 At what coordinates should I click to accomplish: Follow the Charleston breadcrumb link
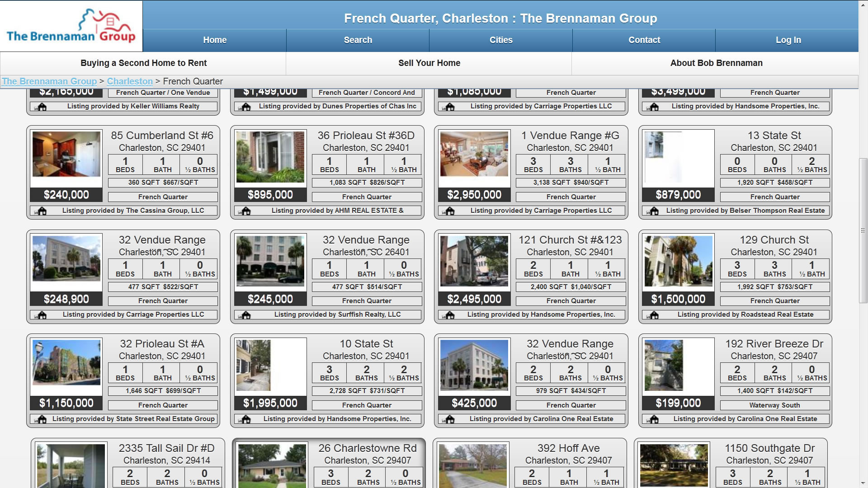point(130,81)
